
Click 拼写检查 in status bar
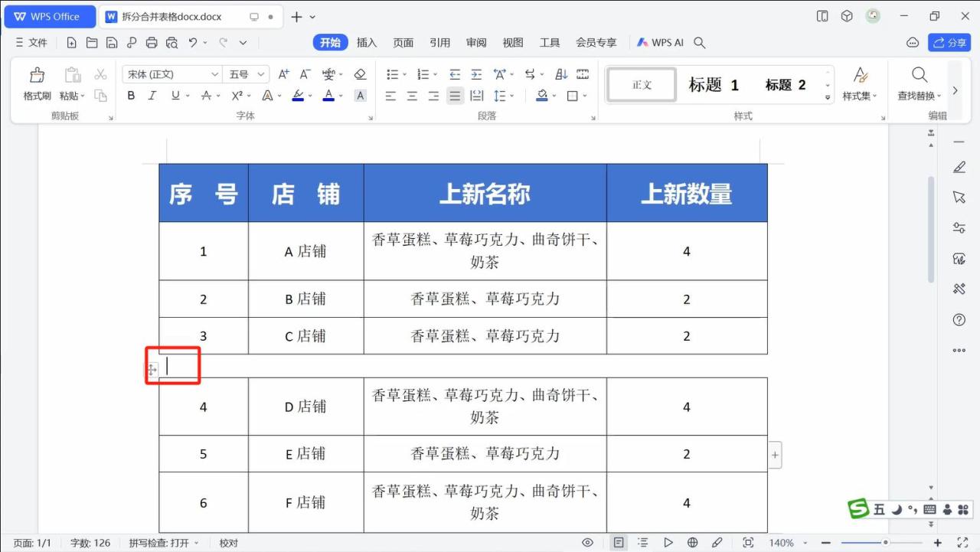pos(163,543)
